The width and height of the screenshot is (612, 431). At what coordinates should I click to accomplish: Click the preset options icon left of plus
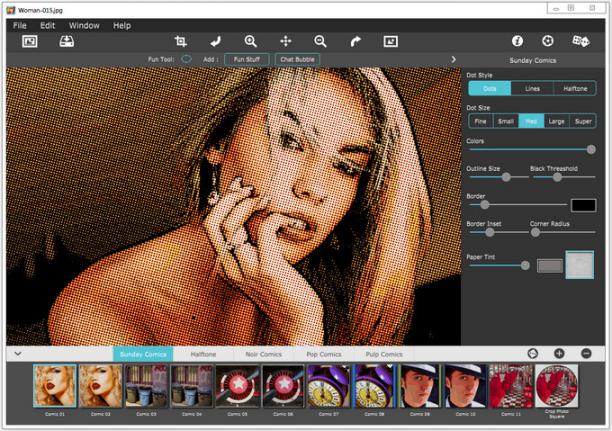[x=533, y=354]
